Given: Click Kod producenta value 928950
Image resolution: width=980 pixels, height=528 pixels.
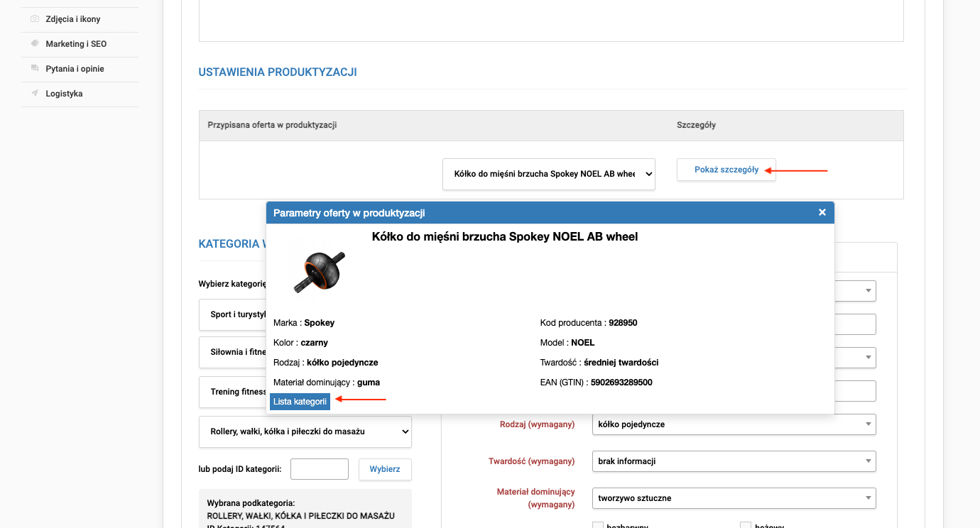Looking at the screenshot, I should (x=623, y=323).
